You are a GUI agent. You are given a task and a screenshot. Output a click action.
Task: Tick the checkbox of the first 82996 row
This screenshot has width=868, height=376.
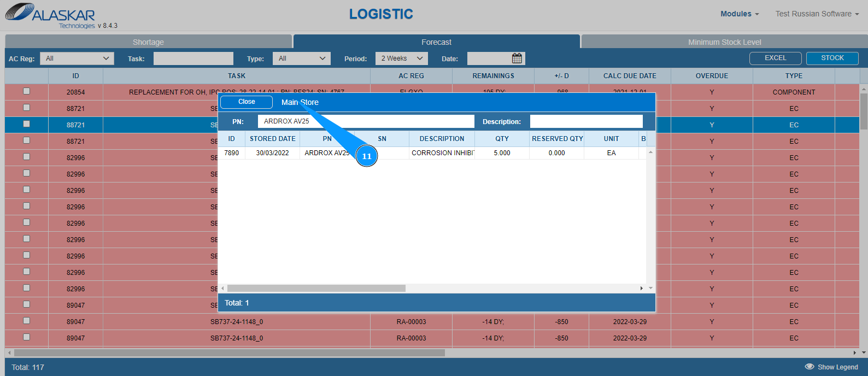26,157
